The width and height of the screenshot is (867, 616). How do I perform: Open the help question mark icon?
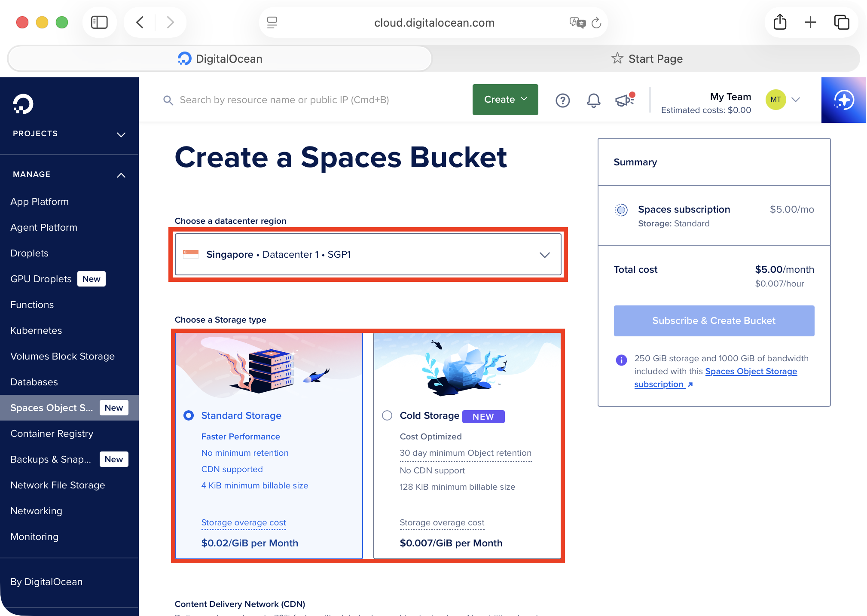(562, 100)
